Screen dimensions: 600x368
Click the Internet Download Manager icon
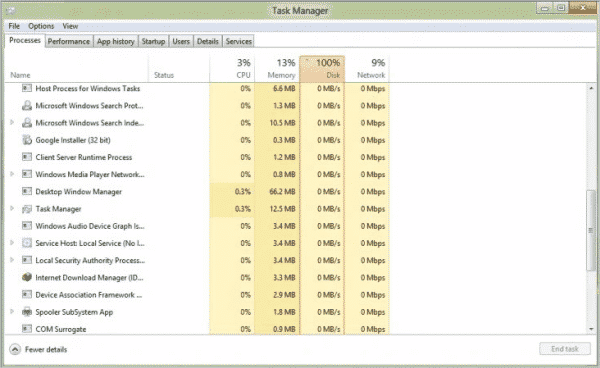pos(27,277)
